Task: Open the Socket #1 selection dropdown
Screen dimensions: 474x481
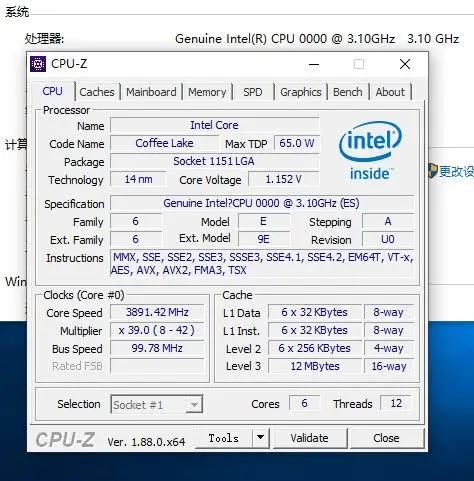Action: point(157,405)
